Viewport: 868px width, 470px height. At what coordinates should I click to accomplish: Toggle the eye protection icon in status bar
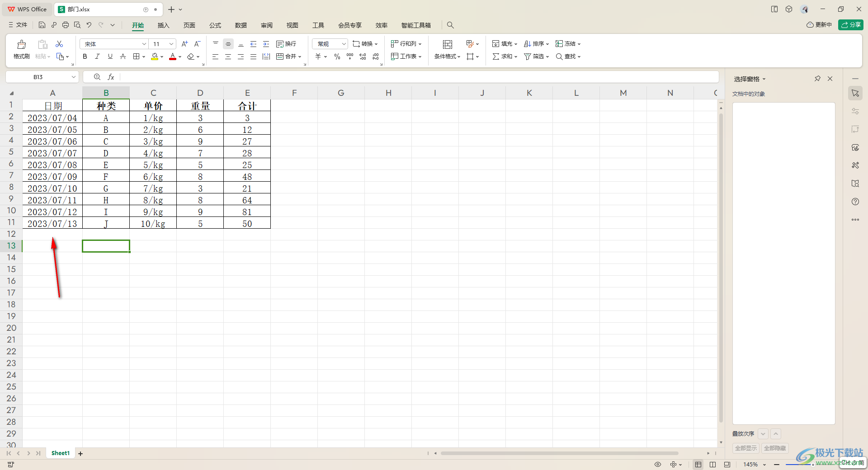(658, 465)
